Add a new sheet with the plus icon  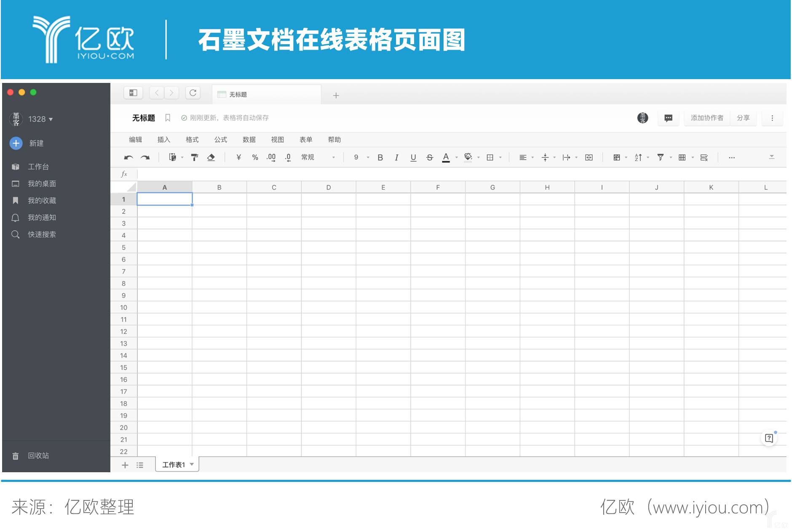[125, 465]
